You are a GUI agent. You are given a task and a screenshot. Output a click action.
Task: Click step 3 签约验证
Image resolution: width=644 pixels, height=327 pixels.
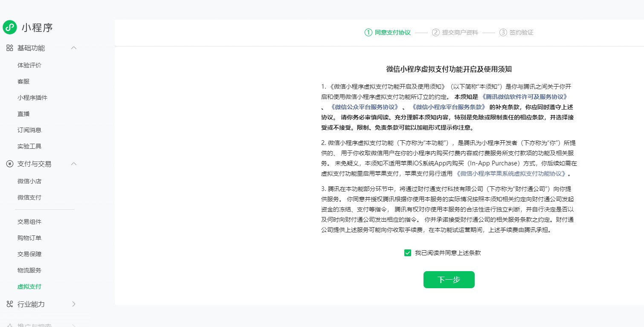pos(516,32)
